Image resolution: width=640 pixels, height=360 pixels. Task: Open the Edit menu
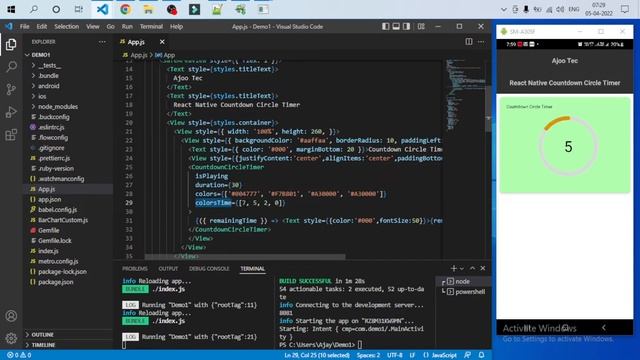(42, 27)
